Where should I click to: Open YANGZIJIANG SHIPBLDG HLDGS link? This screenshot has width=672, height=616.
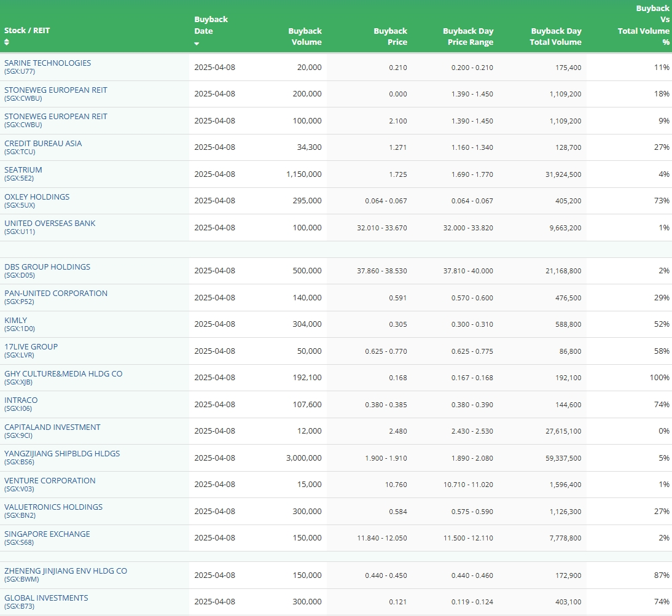click(x=62, y=454)
